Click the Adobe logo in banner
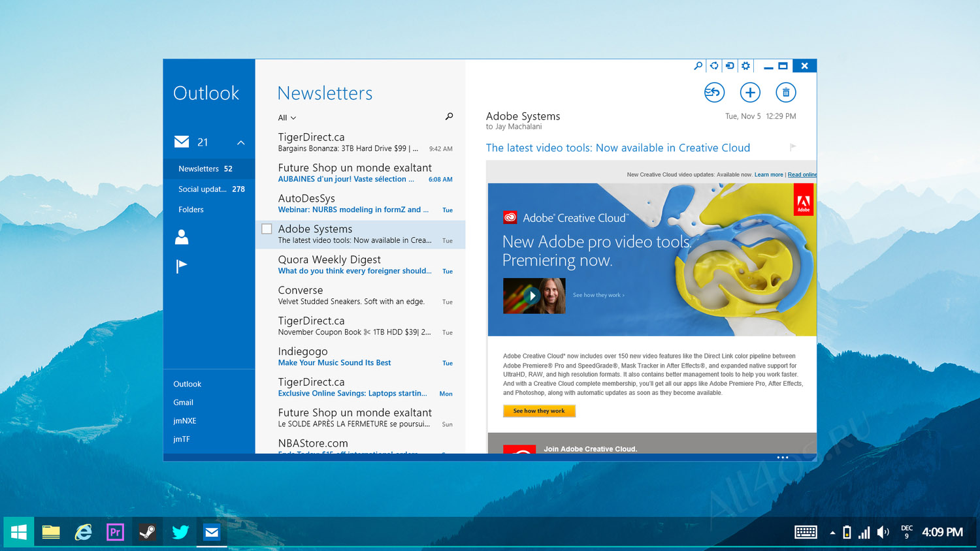Viewport: 980px width, 551px height. (804, 200)
